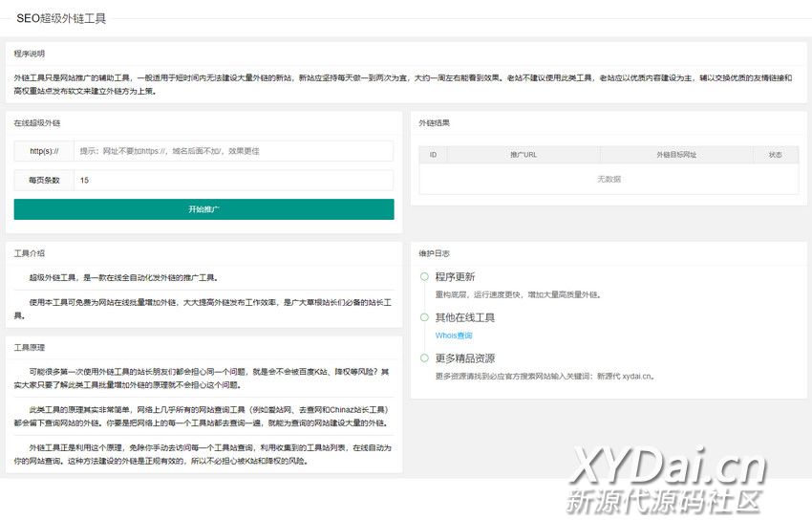The image size is (812, 520).
Task: Click the XYDai.cn watermark logo
Action: [668, 469]
